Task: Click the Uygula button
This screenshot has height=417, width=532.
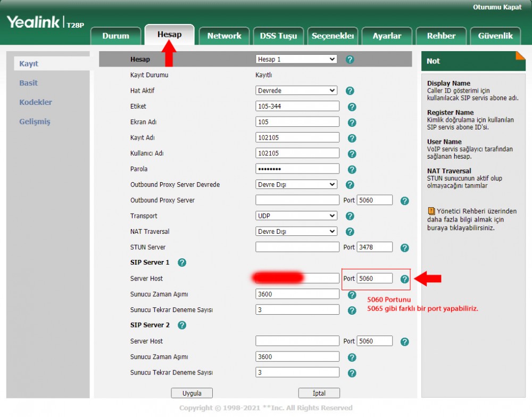Action: [192, 393]
